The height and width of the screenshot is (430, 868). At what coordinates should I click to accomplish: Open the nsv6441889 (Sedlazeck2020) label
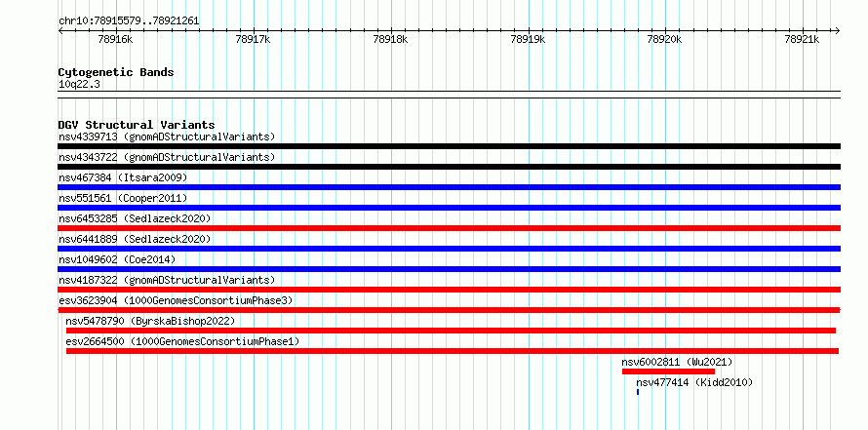pos(135,239)
